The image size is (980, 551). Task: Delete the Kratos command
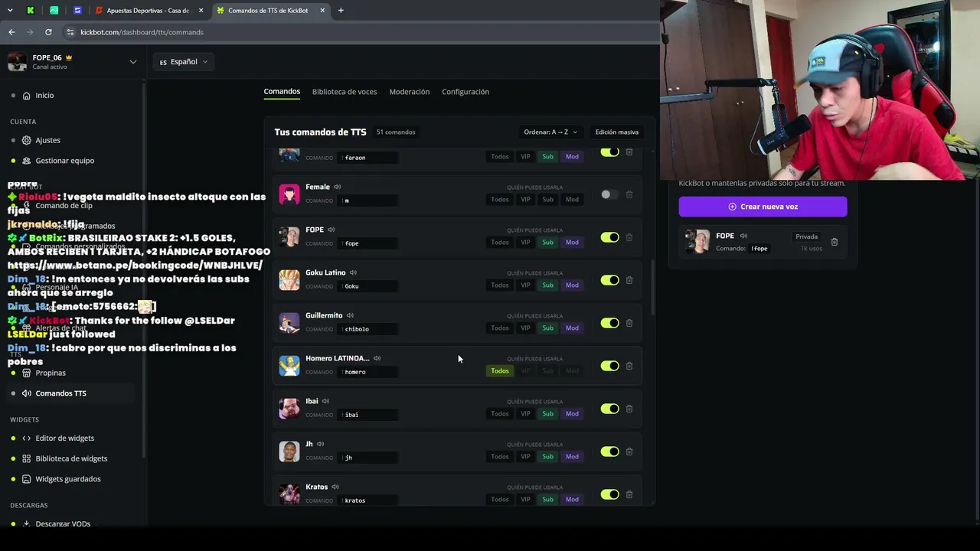coord(629,494)
